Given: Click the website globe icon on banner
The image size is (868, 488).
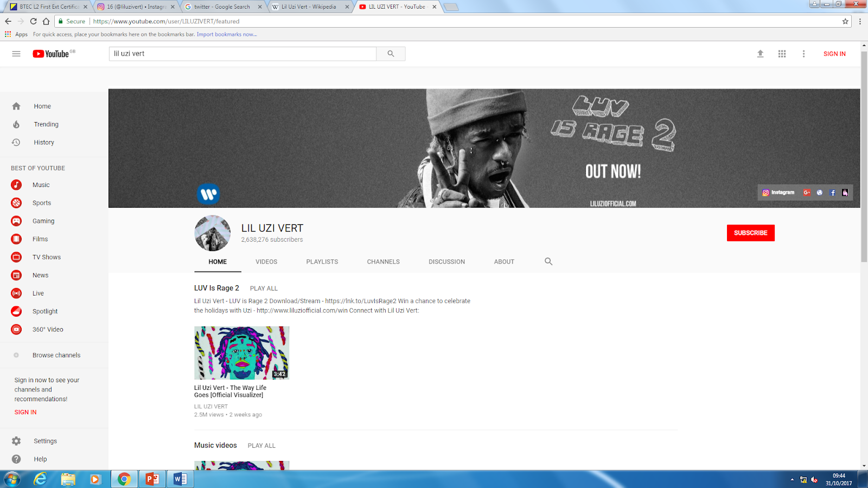Looking at the screenshot, I should pyautogui.click(x=820, y=192).
